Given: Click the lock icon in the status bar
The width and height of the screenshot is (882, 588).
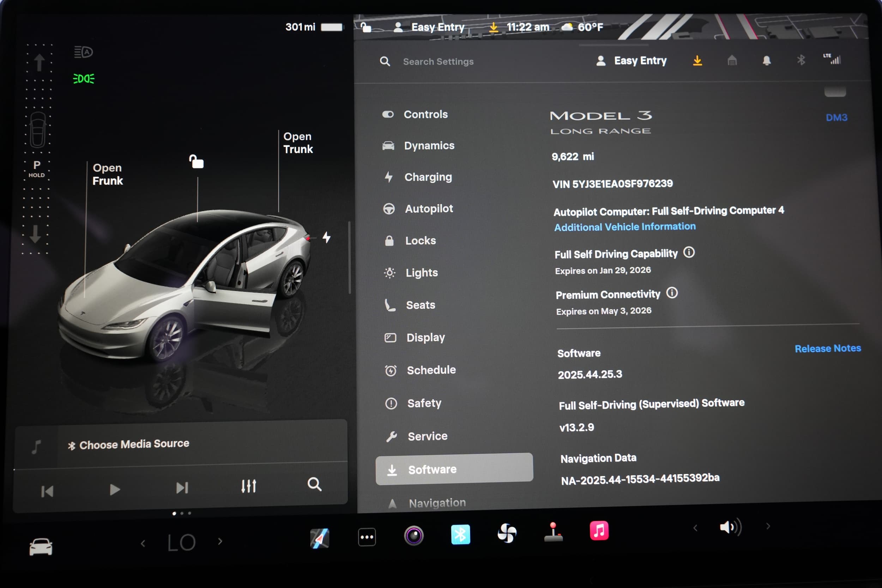Looking at the screenshot, I should click(x=365, y=26).
